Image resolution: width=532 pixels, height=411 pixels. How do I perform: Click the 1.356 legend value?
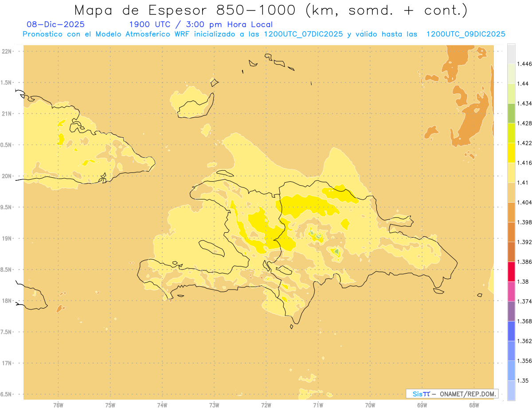click(524, 361)
